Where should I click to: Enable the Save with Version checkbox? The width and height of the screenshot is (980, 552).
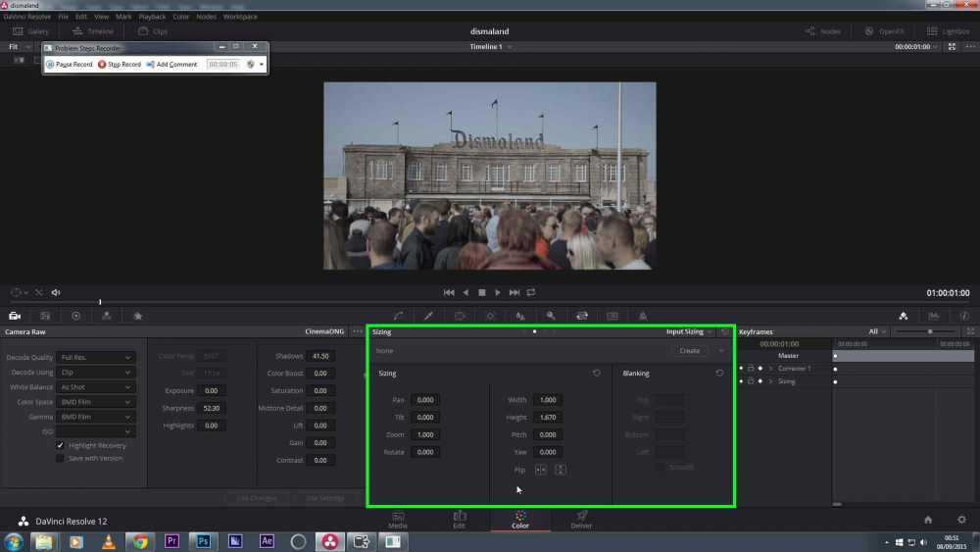[61, 458]
